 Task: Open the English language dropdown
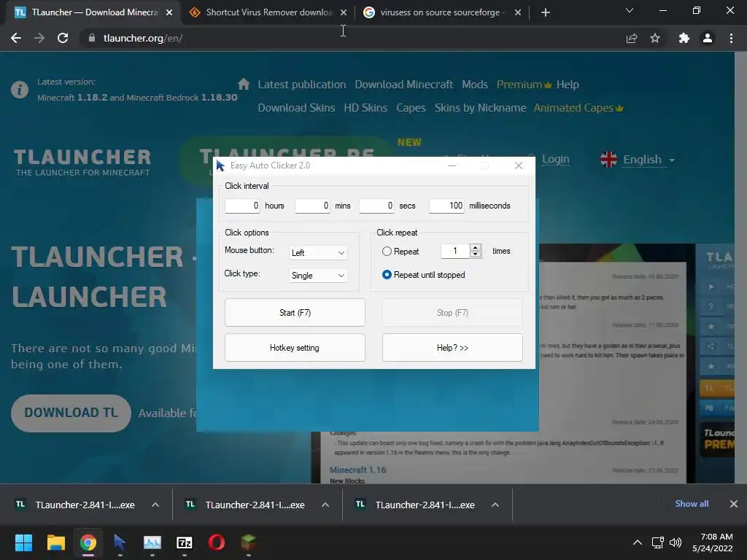(x=638, y=160)
